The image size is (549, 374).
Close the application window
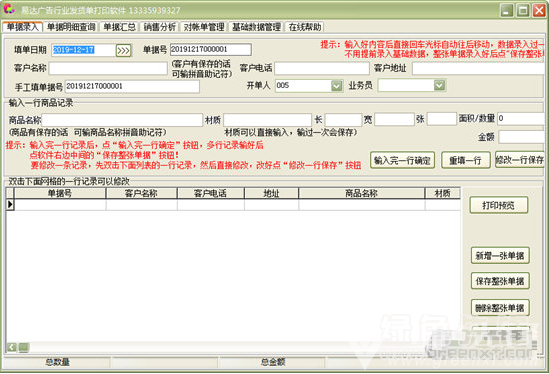click(539, 11)
